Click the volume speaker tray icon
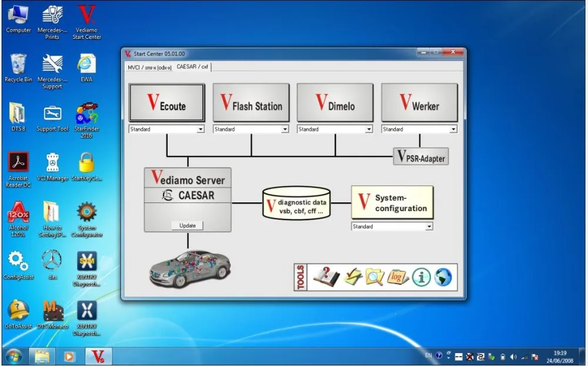Screen dimensions: 588x366 pyautogui.click(x=513, y=357)
